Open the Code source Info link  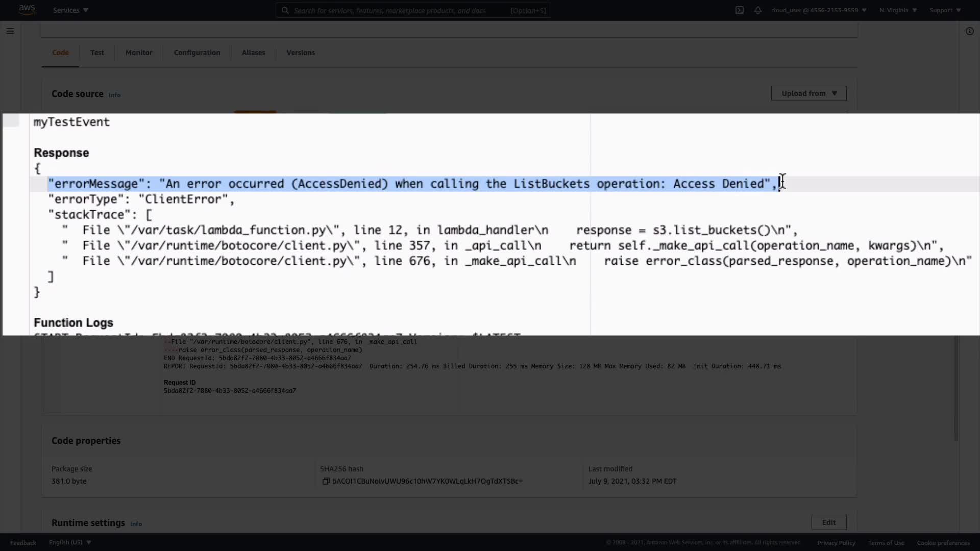pyautogui.click(x=114, y=95)
